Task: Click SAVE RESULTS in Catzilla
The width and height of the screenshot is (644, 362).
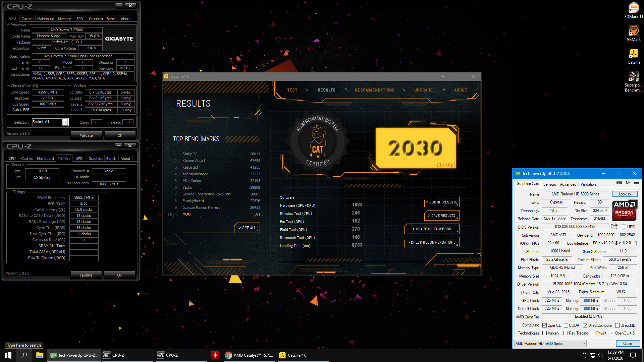Action: pyautogui.click(x=442, y=216)
